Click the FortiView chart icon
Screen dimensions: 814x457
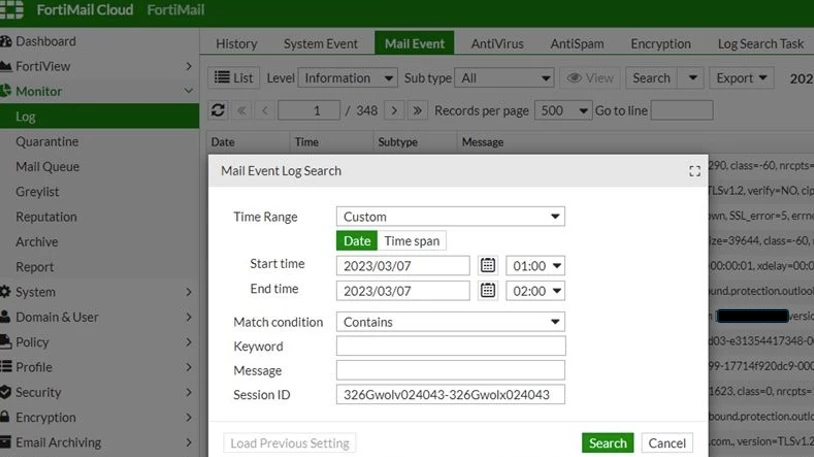click(6, 66)
